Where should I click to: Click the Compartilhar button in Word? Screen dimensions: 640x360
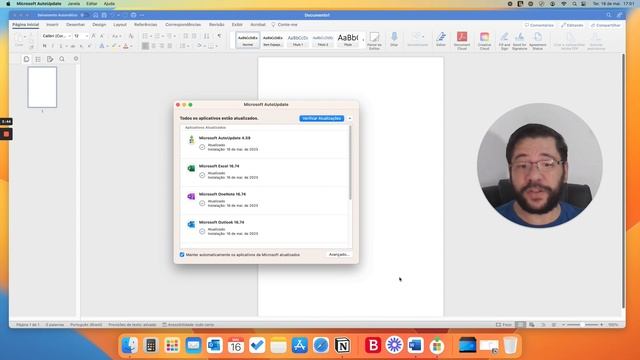pos(605,25)
